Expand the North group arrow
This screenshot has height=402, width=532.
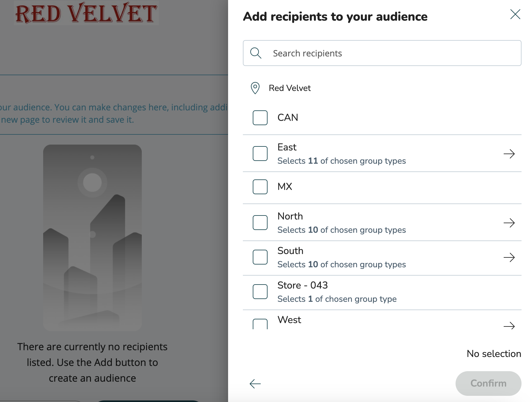click(x=509, y=223)
